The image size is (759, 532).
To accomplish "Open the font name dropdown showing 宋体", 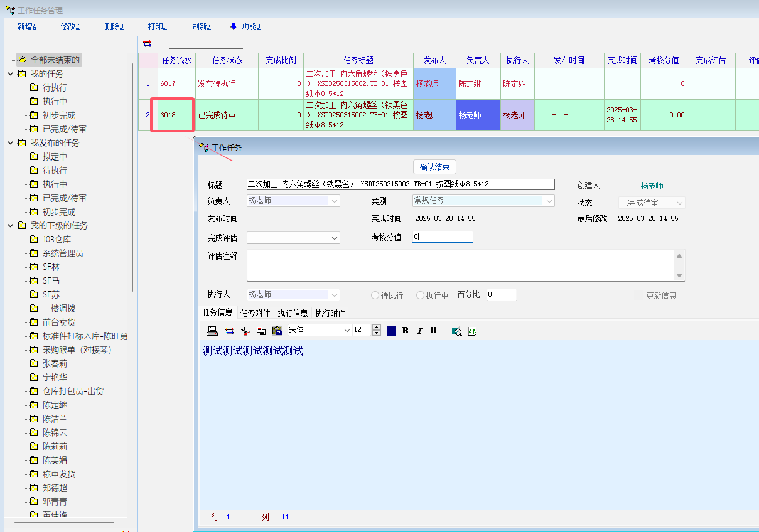I will point(347,330).
